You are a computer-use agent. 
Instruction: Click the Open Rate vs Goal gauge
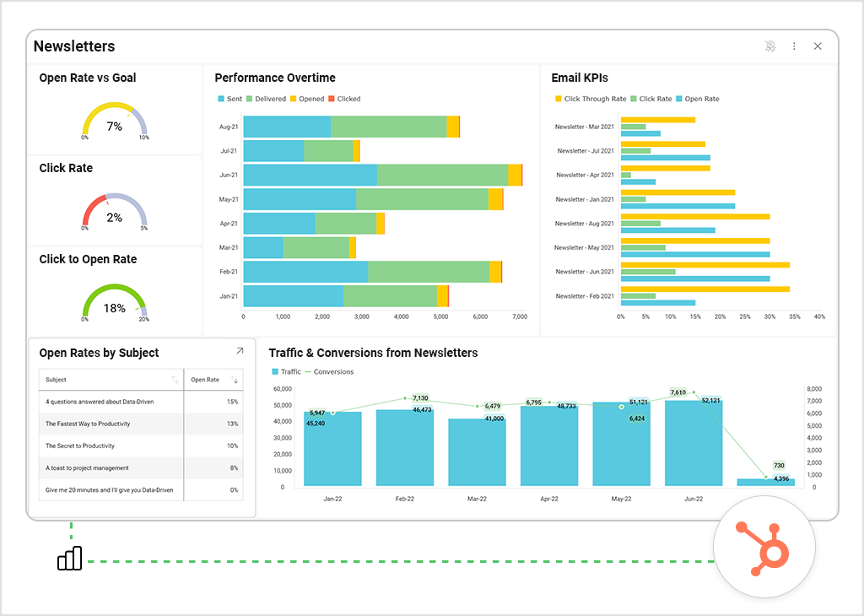(114, 122)
